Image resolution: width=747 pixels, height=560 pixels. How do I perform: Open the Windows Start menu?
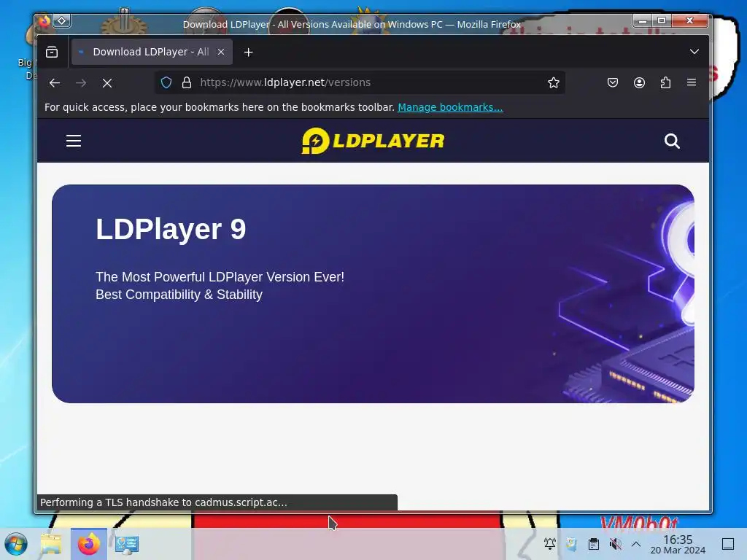pos(16,544)
